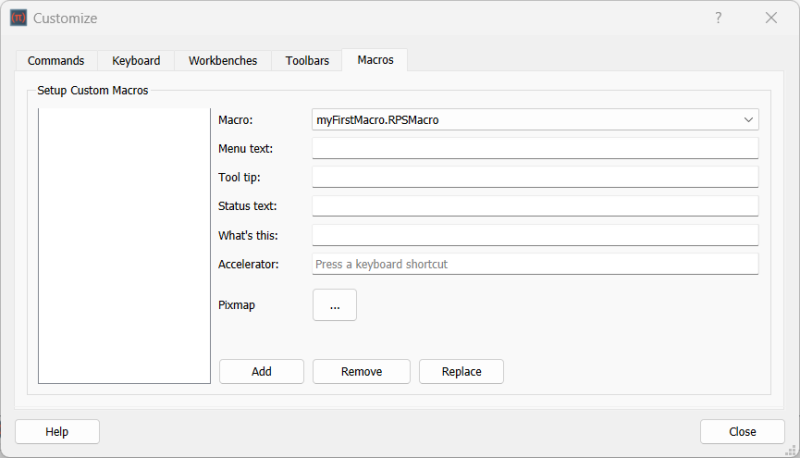
Task: Select the What's this input field
Action: tap(535, 235)
